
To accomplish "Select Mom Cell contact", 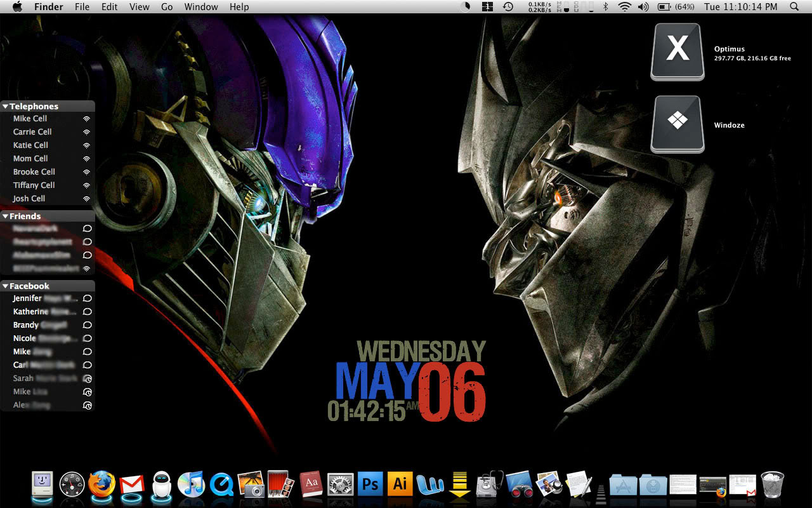I will click(48, 159).
